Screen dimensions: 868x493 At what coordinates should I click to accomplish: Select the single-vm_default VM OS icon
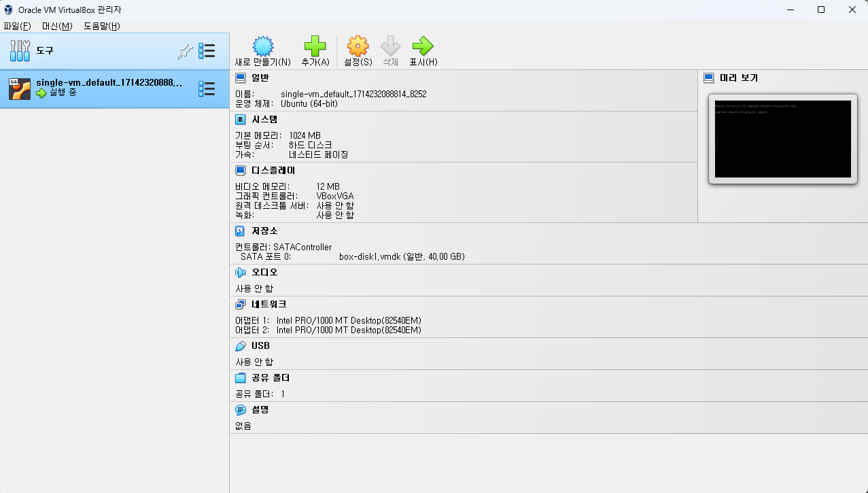tap(20, 88)
